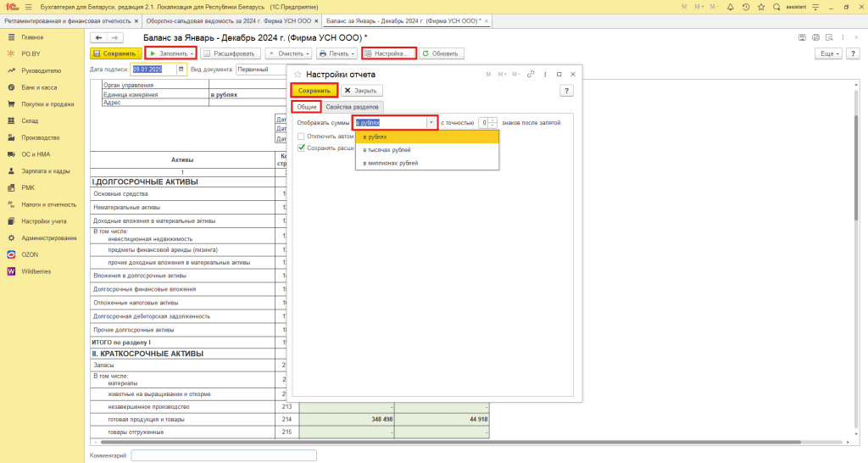Open favorites star in the title bar
This screenshot has width=868, height=463.
[x=761, y=7]
